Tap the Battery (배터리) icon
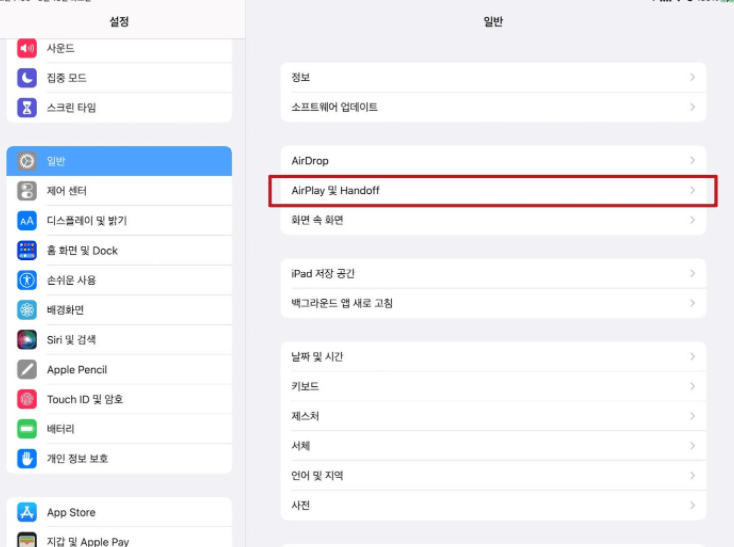This screenshot has height=547, width=734. [x=27, y=429]
